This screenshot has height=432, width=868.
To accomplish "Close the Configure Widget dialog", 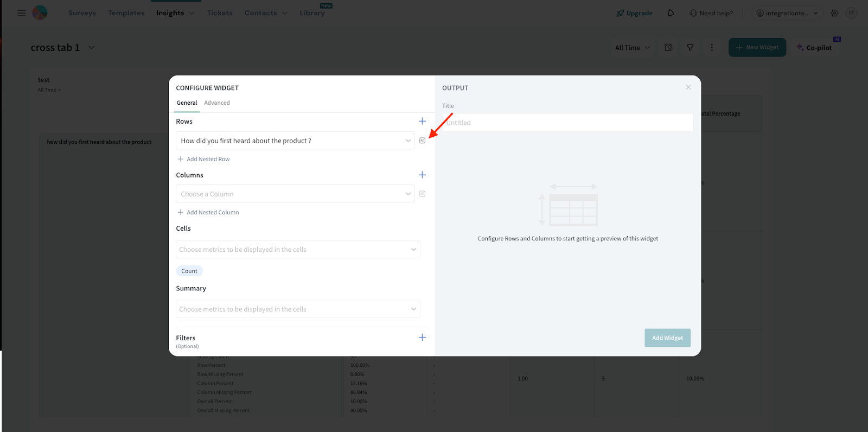I will [688, 87].
